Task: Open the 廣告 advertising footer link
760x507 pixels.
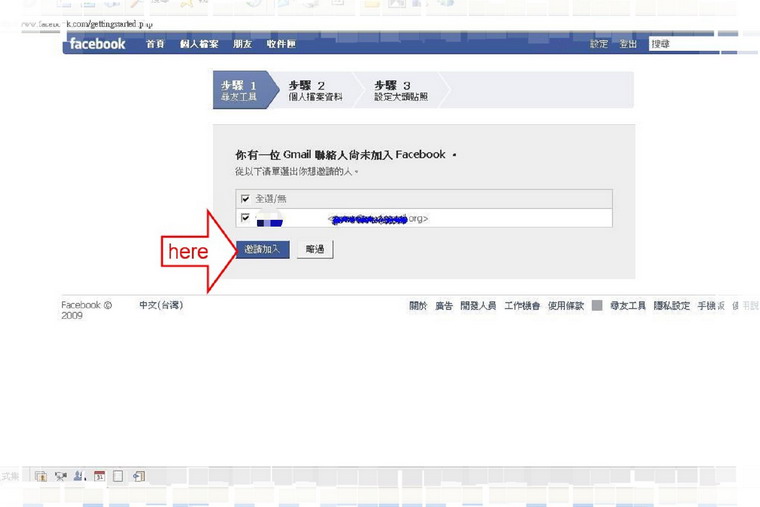Action: tap(443, 305)
